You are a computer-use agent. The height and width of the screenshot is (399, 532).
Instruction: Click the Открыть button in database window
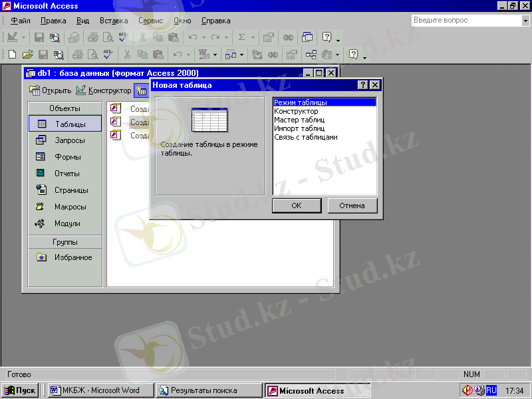point(51,90)
